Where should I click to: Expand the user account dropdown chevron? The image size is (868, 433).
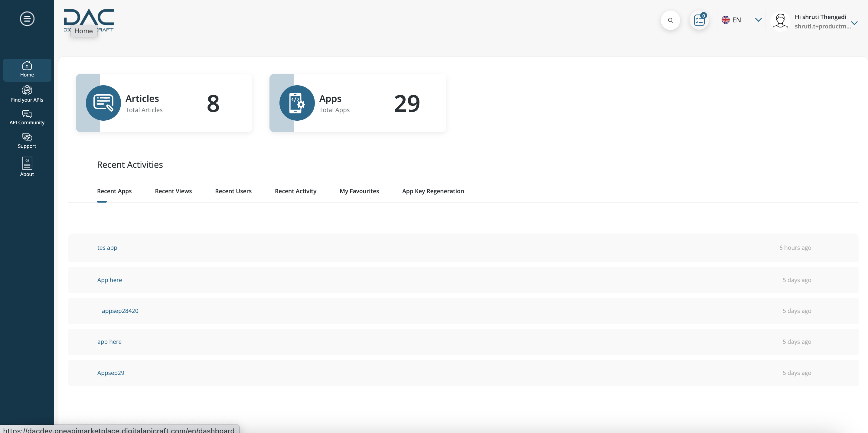pos(854,23)
